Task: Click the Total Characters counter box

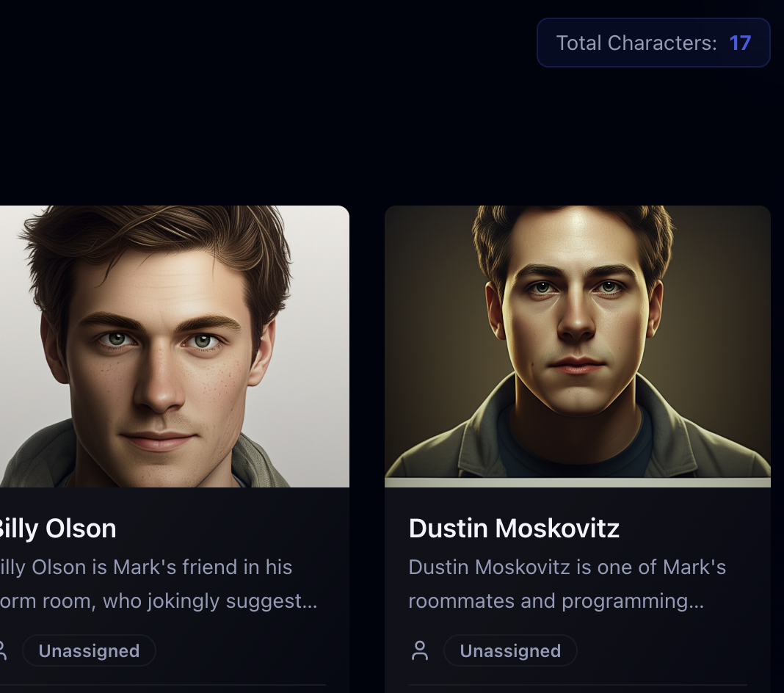Action: [x=653, y=43]
